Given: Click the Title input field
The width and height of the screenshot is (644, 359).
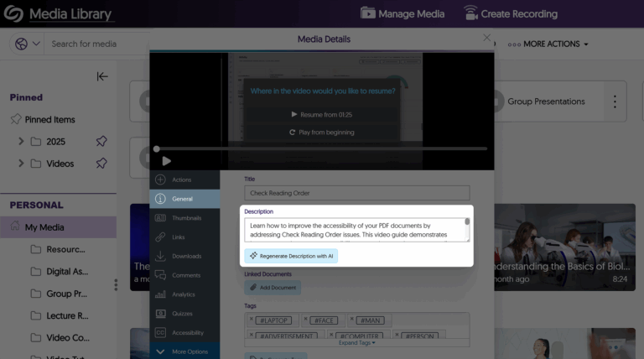Looking at the screenshot, I should click(x=357, y=193).
